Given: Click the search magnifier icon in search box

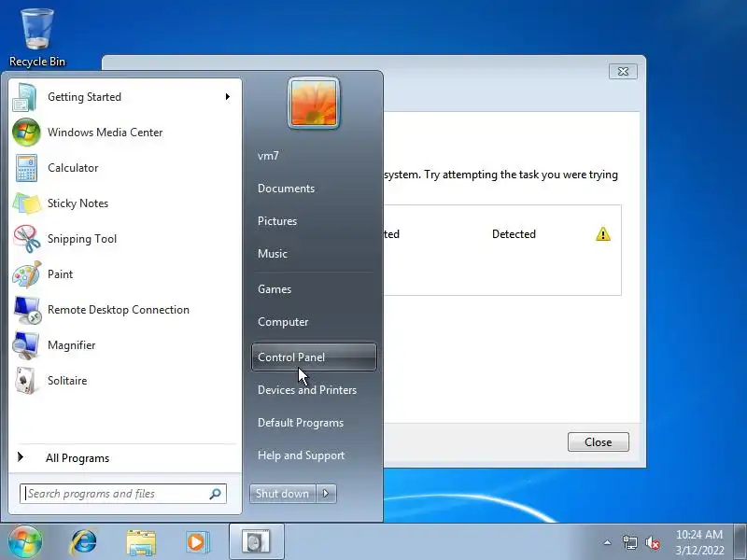Looking at the screenshot, I should (215, 494).
